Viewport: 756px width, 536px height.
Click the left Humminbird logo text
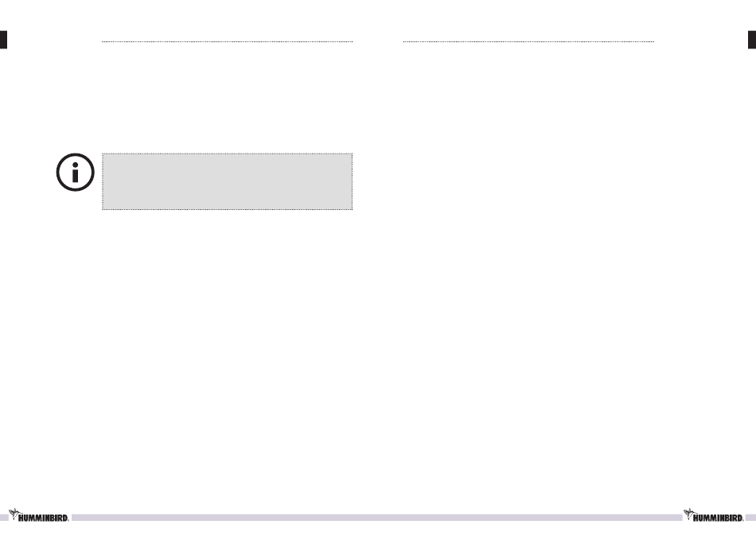click(44, 519)
